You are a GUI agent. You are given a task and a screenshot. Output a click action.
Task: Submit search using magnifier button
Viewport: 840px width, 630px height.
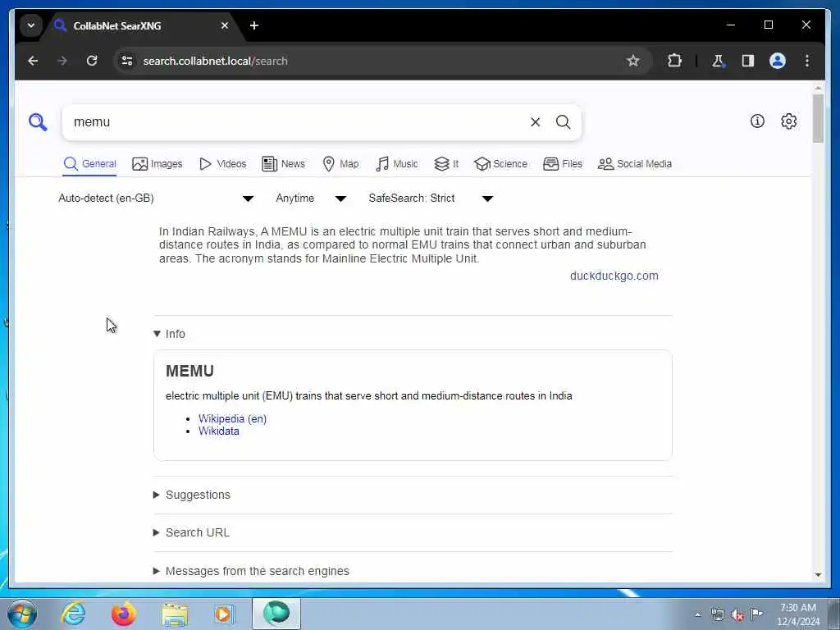(x=563, y=122)
